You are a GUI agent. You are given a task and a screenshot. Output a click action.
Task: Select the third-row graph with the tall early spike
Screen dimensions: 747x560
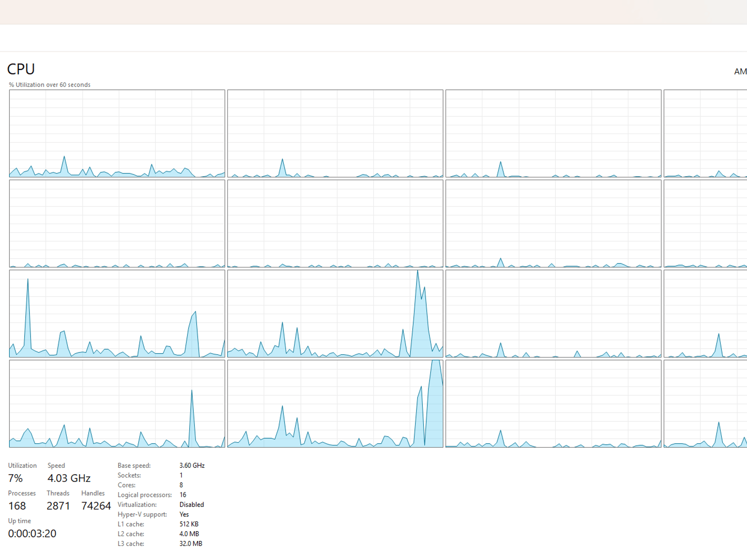tap(117, 314)
